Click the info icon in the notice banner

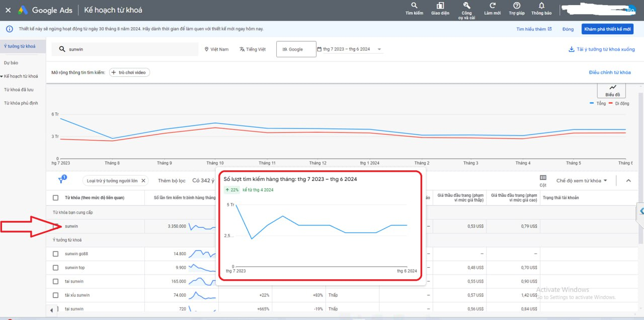coord(9,29)
